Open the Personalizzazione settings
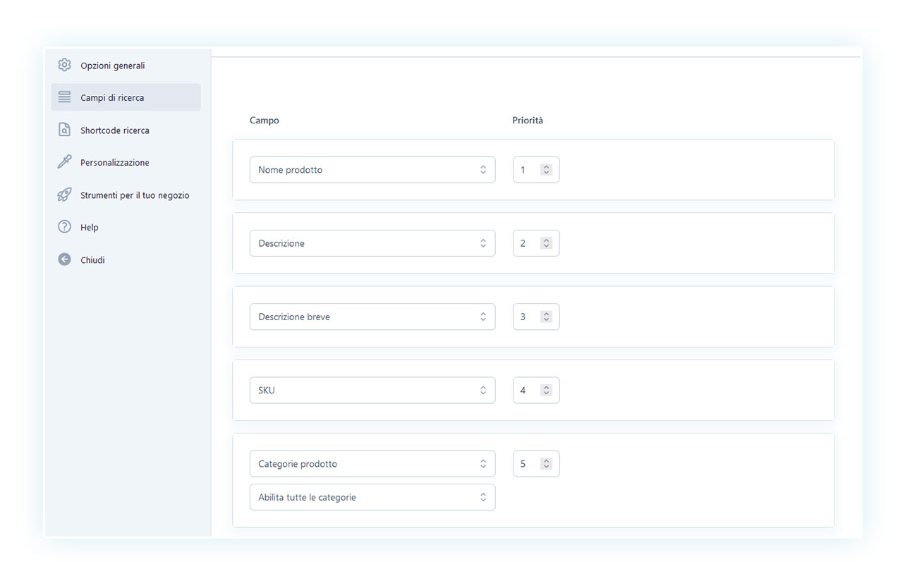Image resolution: width=917 pixels, height=588 pixels. click(x=115, y=163)
